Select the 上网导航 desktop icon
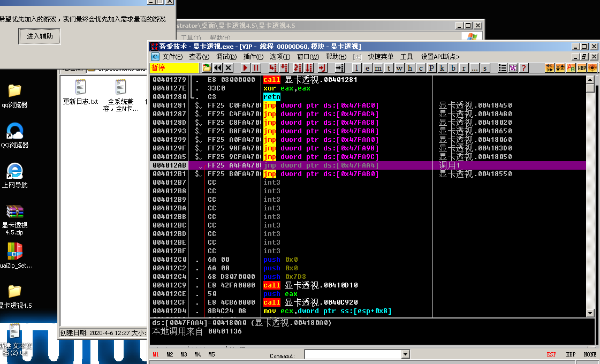Image resolution: width=600 pixels, height=364 pixels. pos(14,176)
